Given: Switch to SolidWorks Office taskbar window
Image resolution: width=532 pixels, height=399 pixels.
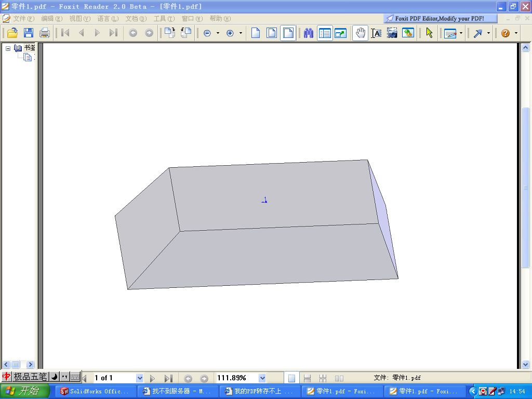Looking at the screenshot, I should tap(96, 391).
